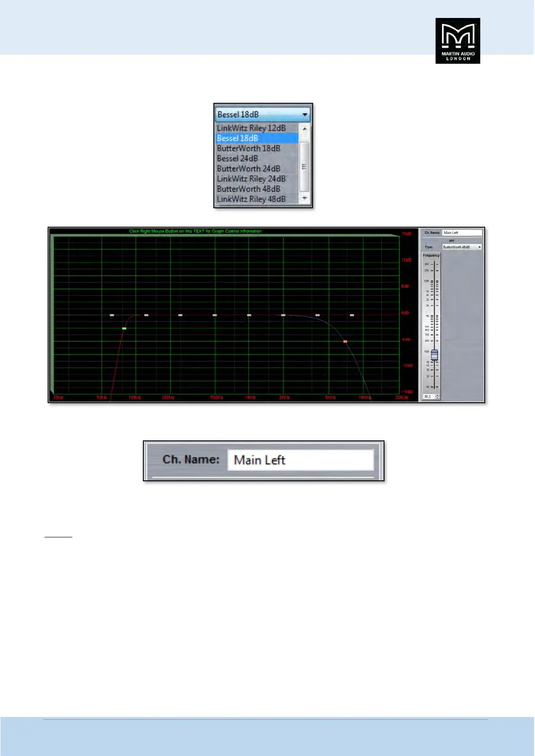Click the filter list scrollbar up arrow

[305, 128]
